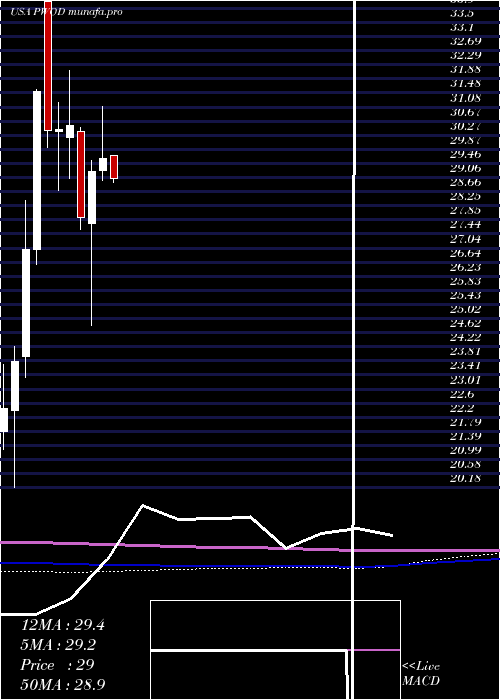Image resolution: width=500 pixels, height=700 pixels.
Task: Click the 25.02 price axis label
Action: (465, 309)
